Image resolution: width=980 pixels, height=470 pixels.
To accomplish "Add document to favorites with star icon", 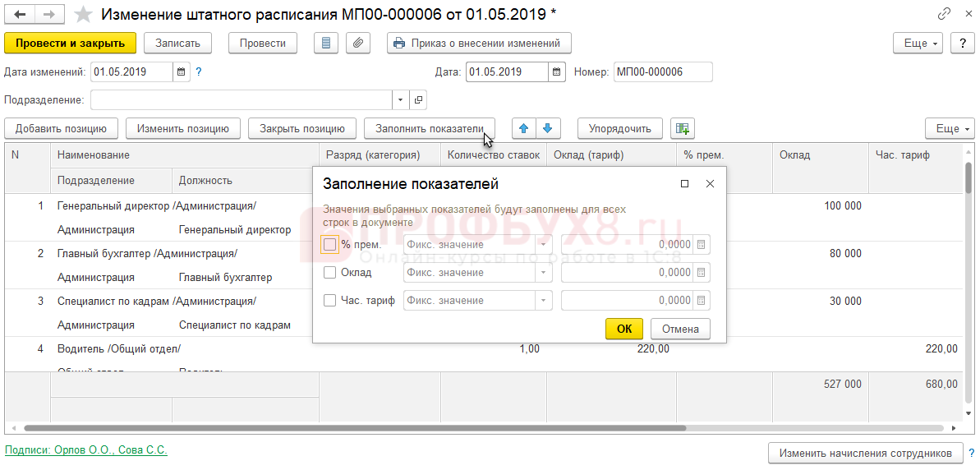I will point(82,14).
